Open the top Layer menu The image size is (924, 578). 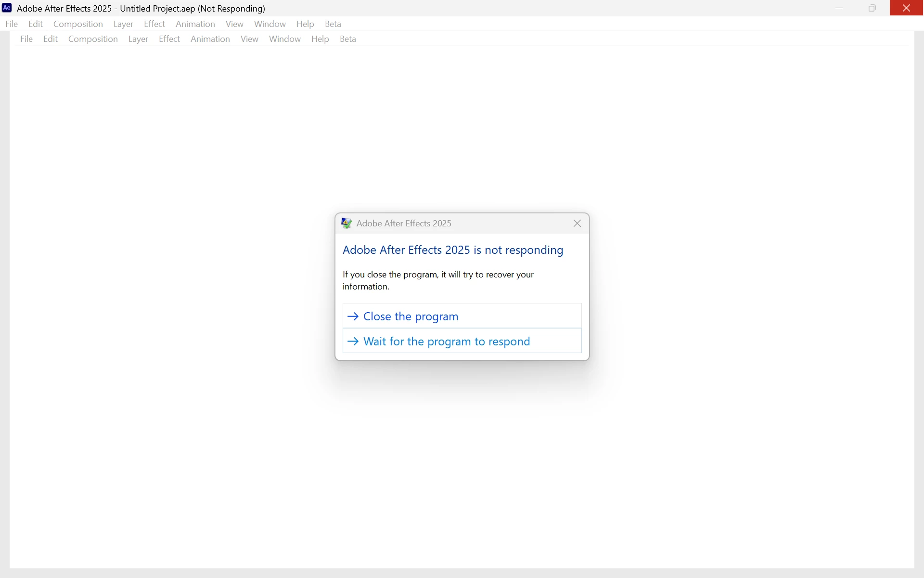click(123, 24)
